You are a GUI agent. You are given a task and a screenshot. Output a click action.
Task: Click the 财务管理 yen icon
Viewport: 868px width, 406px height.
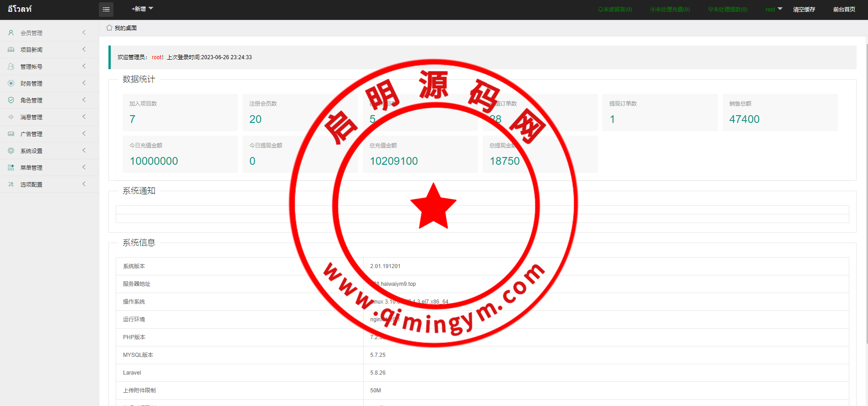tap(11, 83)
